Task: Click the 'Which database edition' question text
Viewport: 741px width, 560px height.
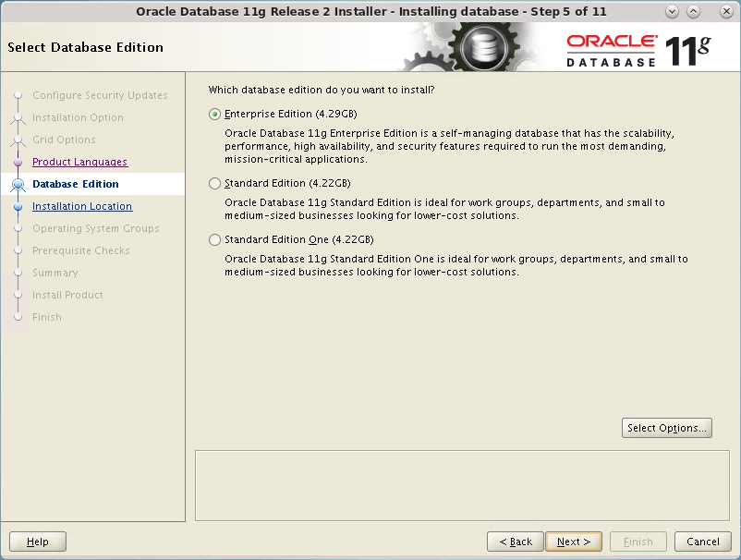Action: pyautogui.click(x=322, y=90)
